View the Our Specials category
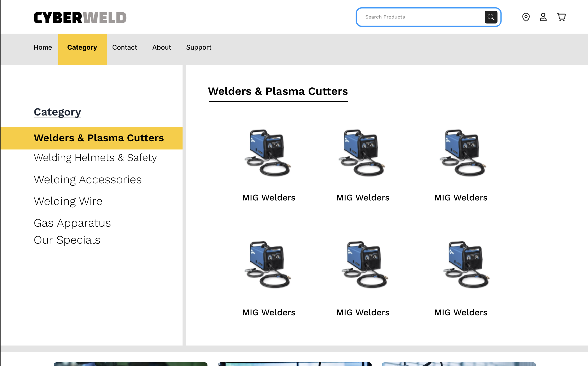This screenshot has height=366, width=588. pos(67,240)
